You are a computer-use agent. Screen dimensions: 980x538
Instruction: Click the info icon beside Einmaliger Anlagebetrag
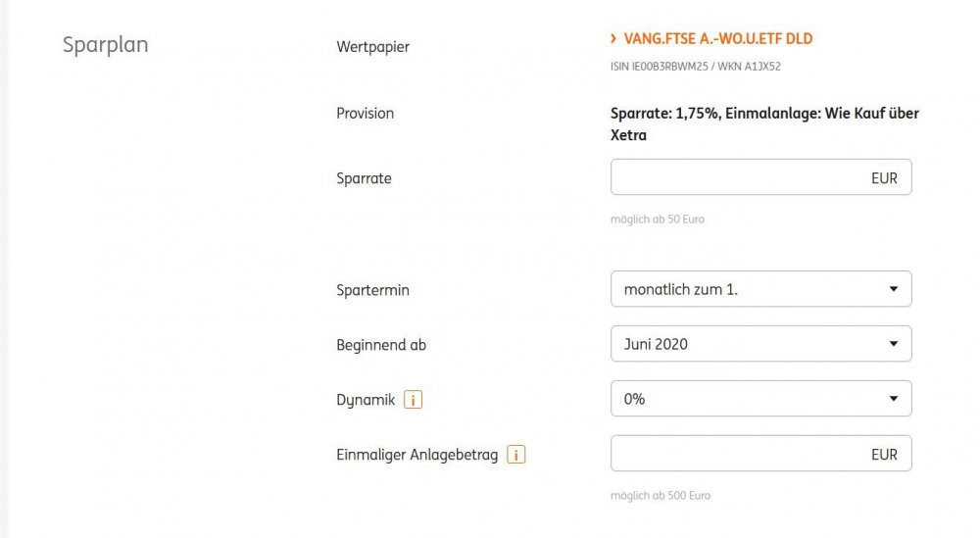pos(516,455)
